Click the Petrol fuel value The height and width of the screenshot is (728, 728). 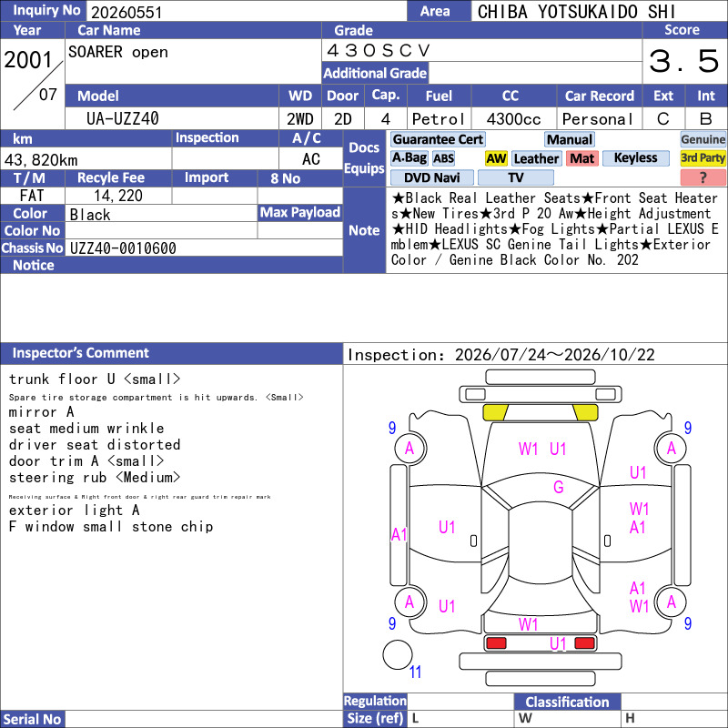(x=438, y=119)
